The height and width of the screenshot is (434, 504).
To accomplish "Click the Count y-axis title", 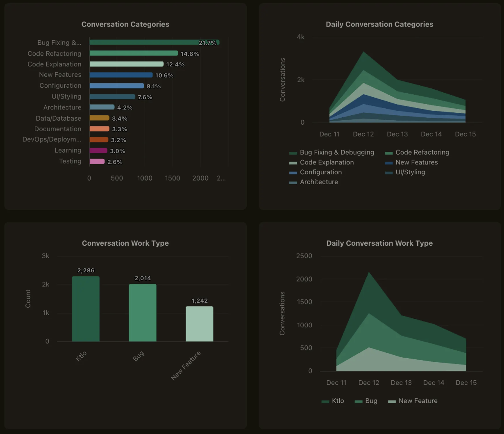I will 28,299.
